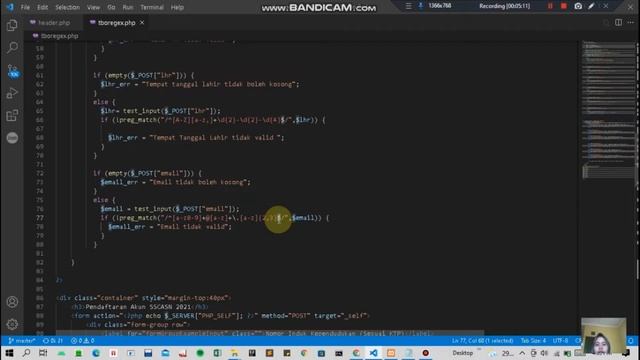This screenshot has width=640, height=360.
Task: Click the text "Email tidak valid" on line 78
Action: tap(194, 227)
